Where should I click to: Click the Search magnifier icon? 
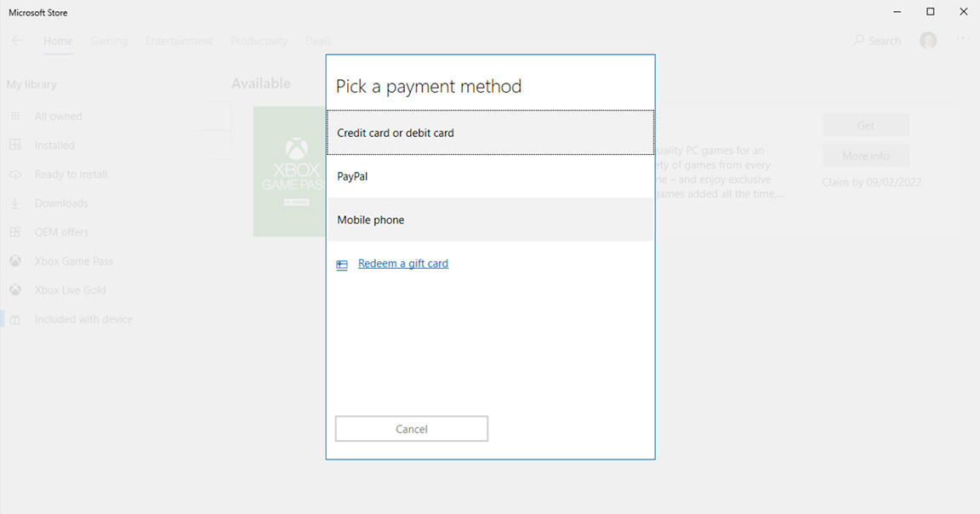click(859, 41)
